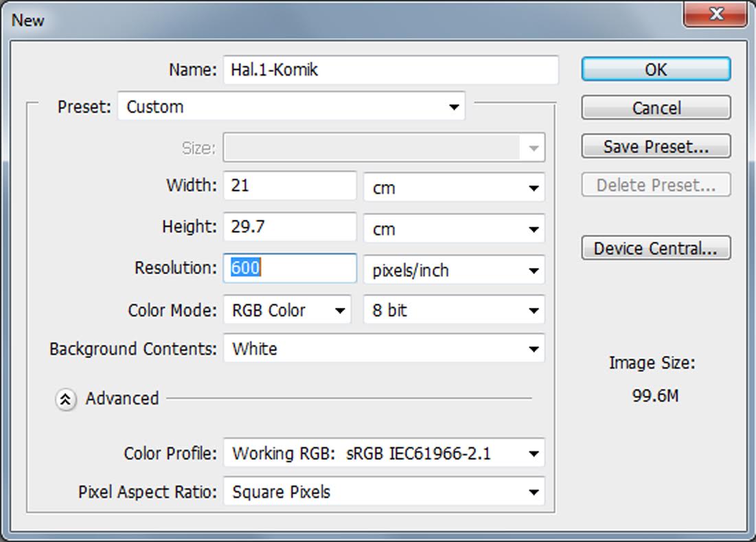
Task: Open Width units dropdown
Action: point(453,188)
